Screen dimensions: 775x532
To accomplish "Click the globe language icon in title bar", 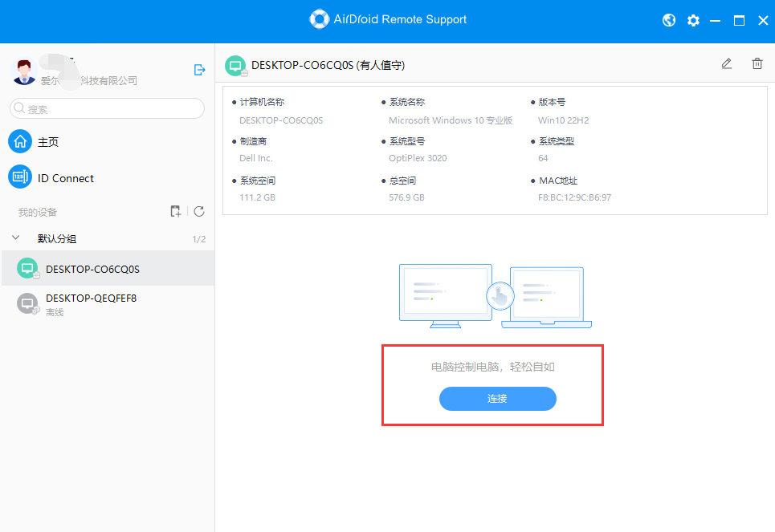I will pos(669,20).
